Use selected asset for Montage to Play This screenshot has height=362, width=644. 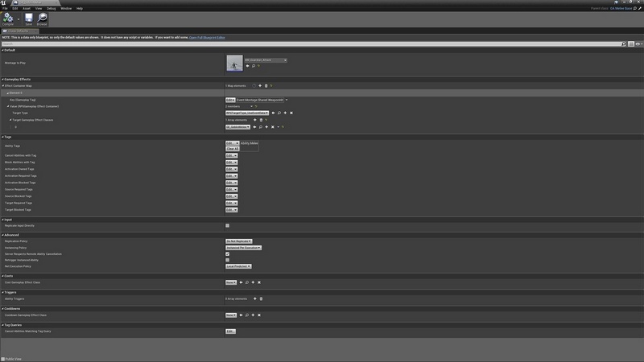(x=247, y=66)
